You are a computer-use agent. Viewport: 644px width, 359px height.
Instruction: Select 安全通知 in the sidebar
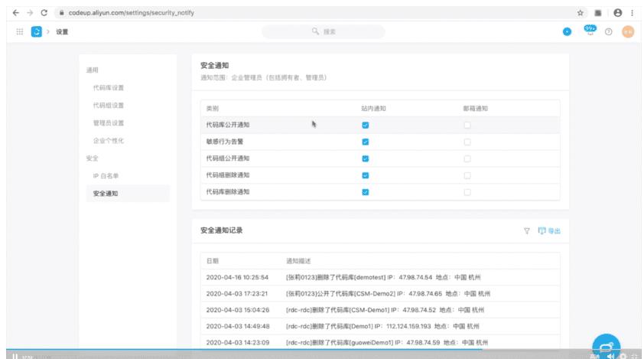click(127, 193)
